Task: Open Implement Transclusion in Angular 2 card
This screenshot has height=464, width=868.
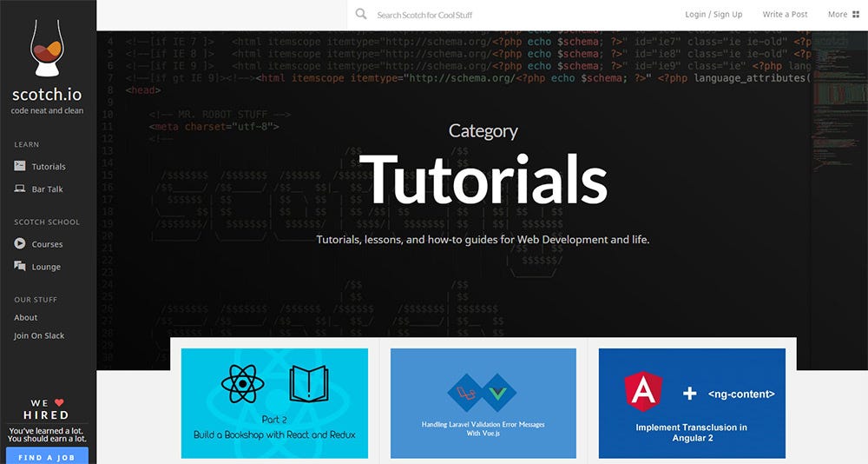Action: click(x=692, y=403)
